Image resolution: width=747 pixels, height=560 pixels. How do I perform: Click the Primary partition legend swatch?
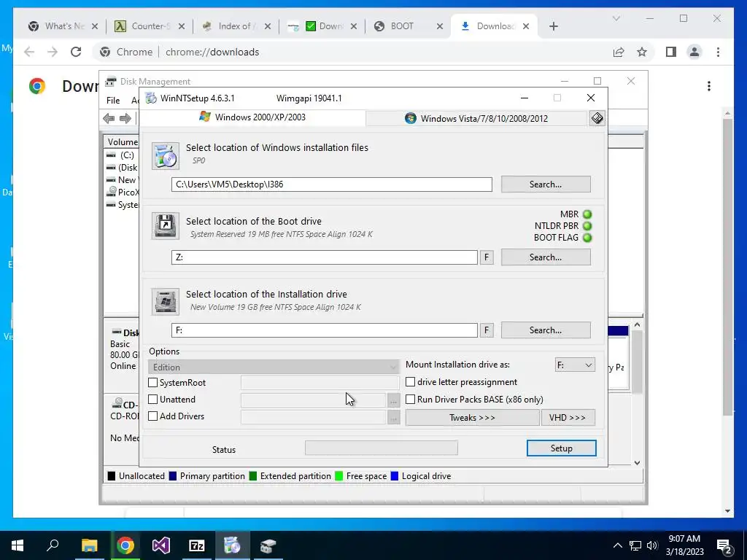(x=173, y=476)
